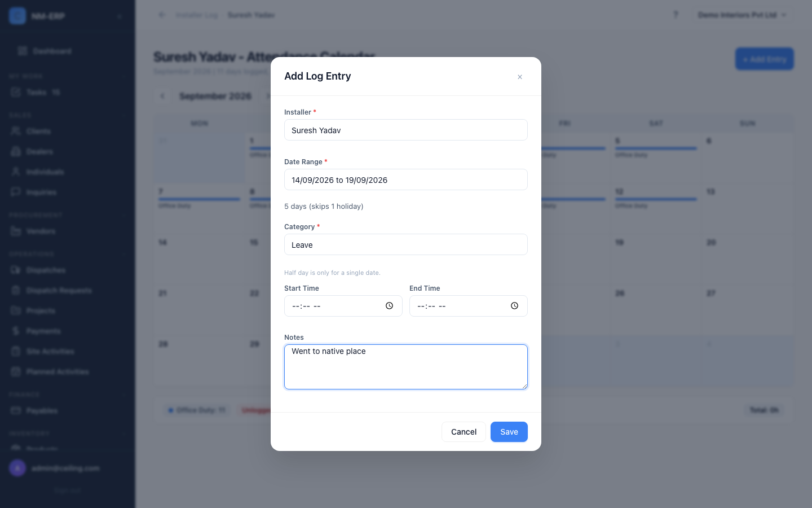Click the back arrow in the breadcrumb
This screenshot has width=812, height=508.
point(162,15)
